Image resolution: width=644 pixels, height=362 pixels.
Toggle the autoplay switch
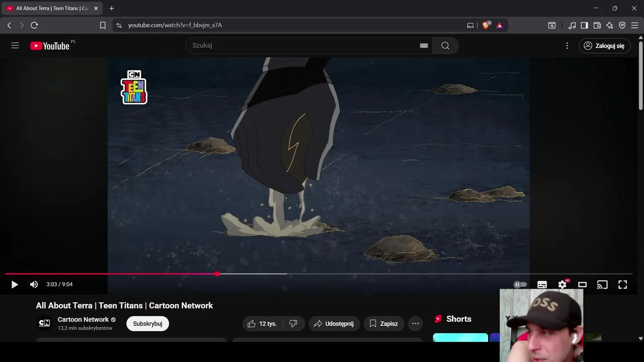coord(520,285)
